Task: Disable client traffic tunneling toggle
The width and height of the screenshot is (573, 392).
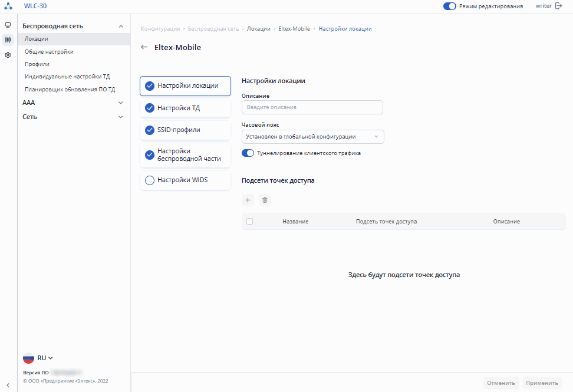Action: (248, 153)
